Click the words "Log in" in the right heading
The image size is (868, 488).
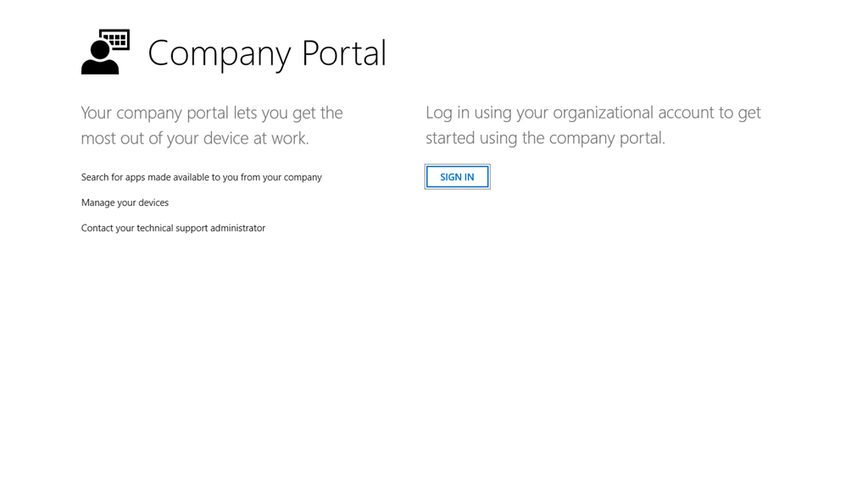[448, 113]
